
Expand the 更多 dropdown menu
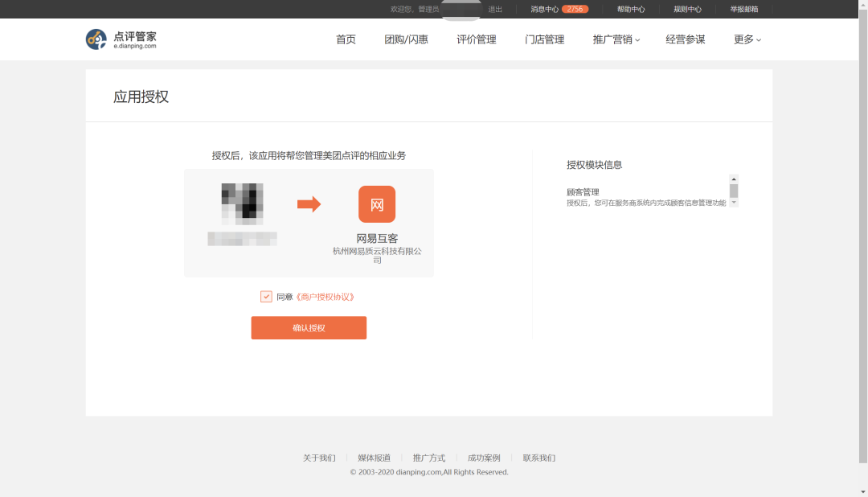(747, 39)
